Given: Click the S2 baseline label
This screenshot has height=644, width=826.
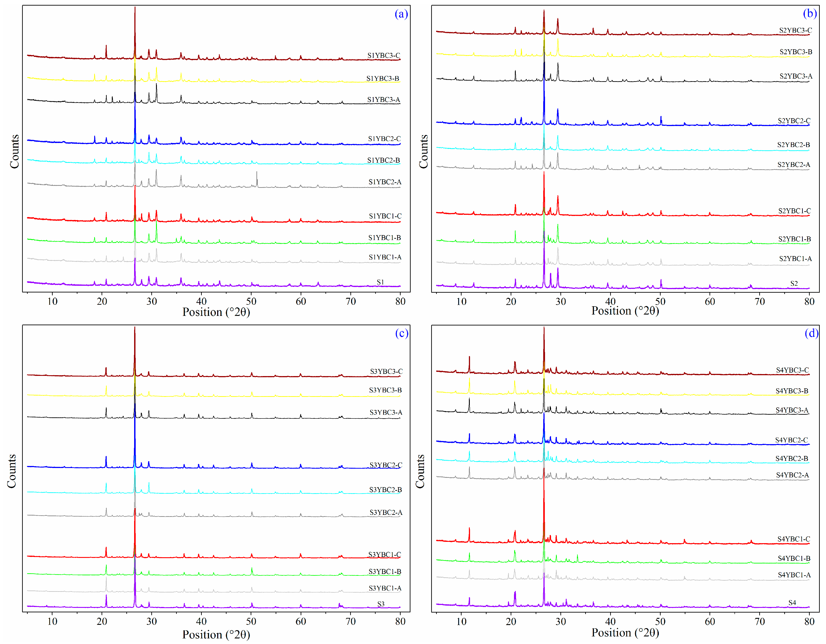Looking at the screenshot, I should (x=794, y=283).
